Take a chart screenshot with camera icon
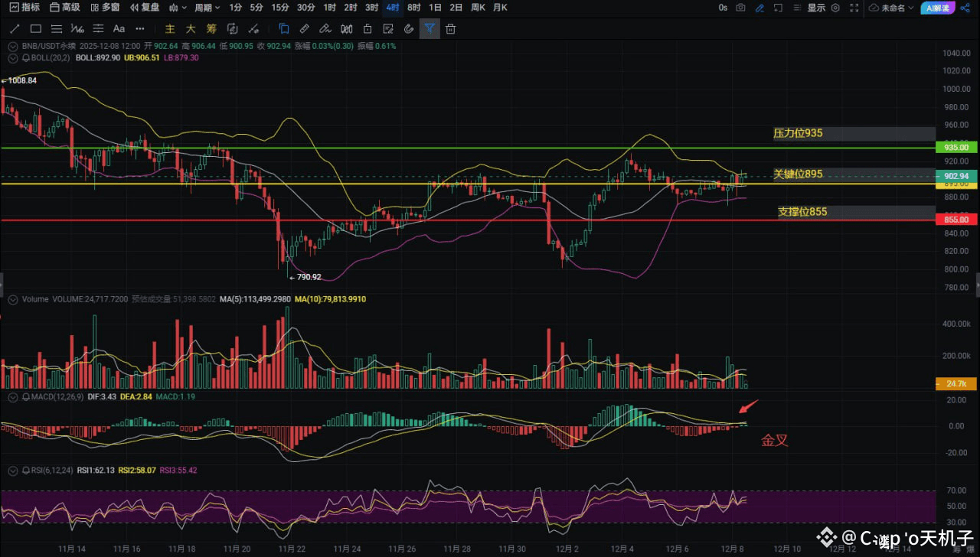Viewport: 980px width, 557px height. point(740,8)
